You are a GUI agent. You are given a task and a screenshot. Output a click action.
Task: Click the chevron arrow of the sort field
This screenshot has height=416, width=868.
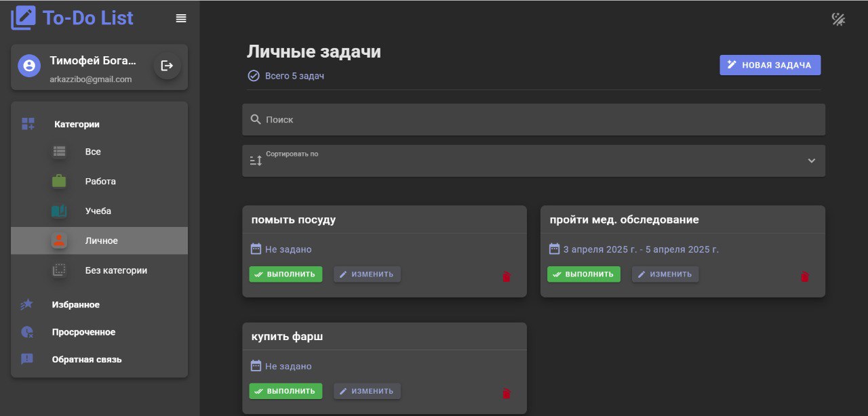(x=811, y=161)
